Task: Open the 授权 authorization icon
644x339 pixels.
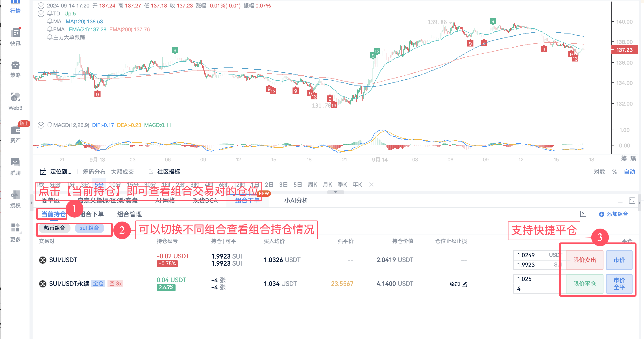Action: pos(15,195)
